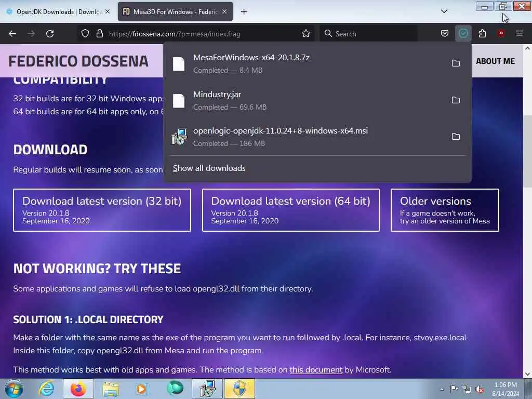Open the taskbar clock and date
532x399 pixels.
[x=506, y=389]
